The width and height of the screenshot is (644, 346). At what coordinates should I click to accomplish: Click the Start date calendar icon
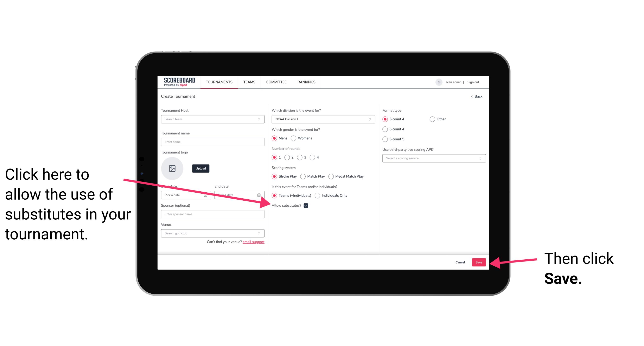(207, 195)
